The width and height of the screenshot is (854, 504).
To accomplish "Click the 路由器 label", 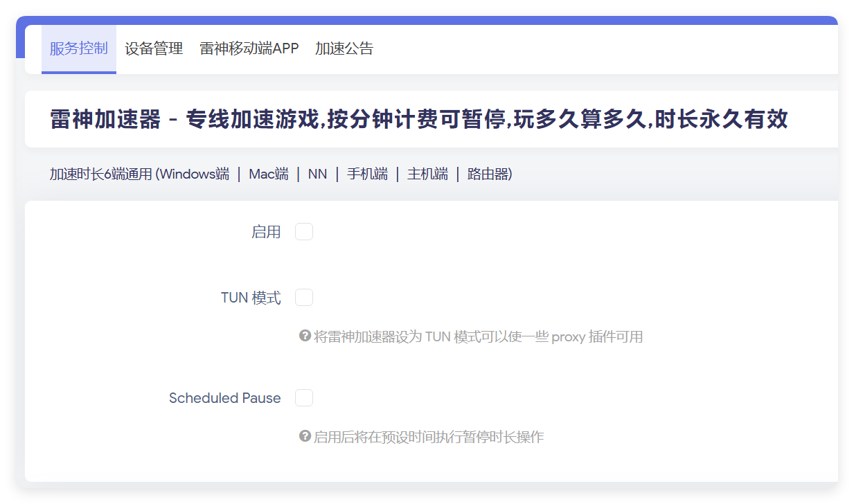I will [x=488, y=174].
